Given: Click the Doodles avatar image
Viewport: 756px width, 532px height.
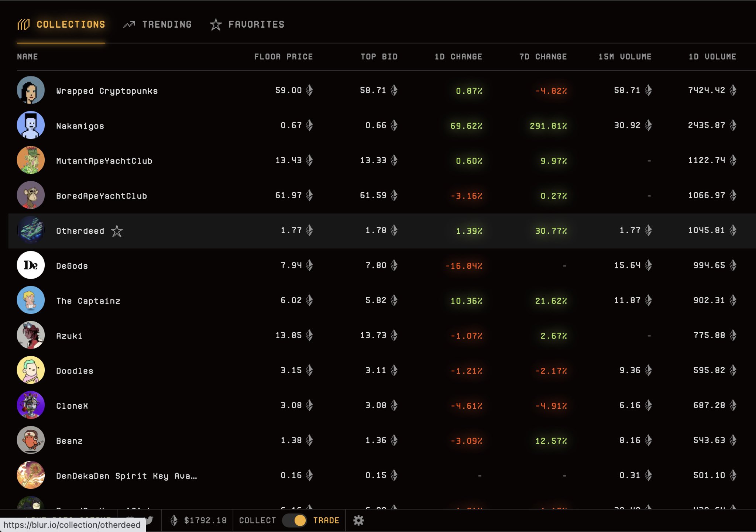Looking at the screenshot, I should (x=31, y=370).
